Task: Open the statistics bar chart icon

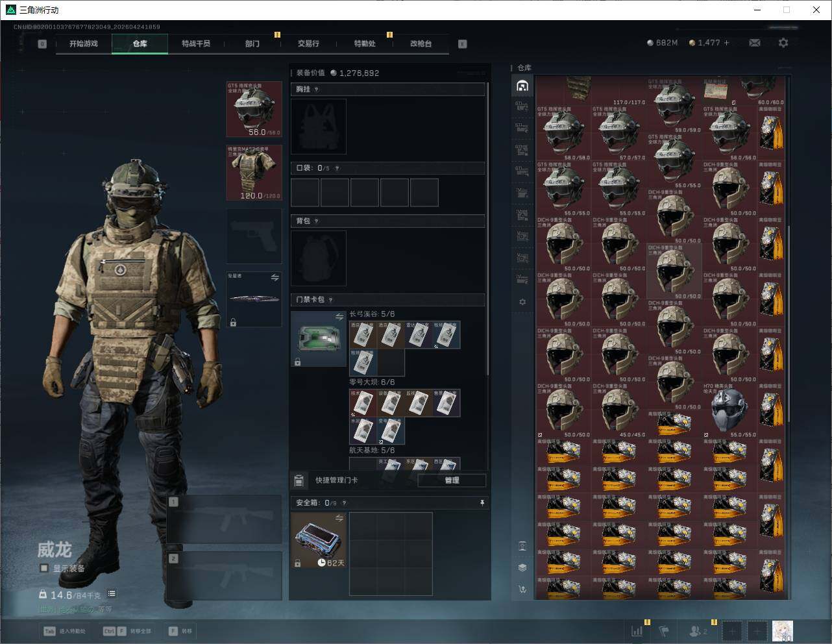Action: click(x=637, y=630)
